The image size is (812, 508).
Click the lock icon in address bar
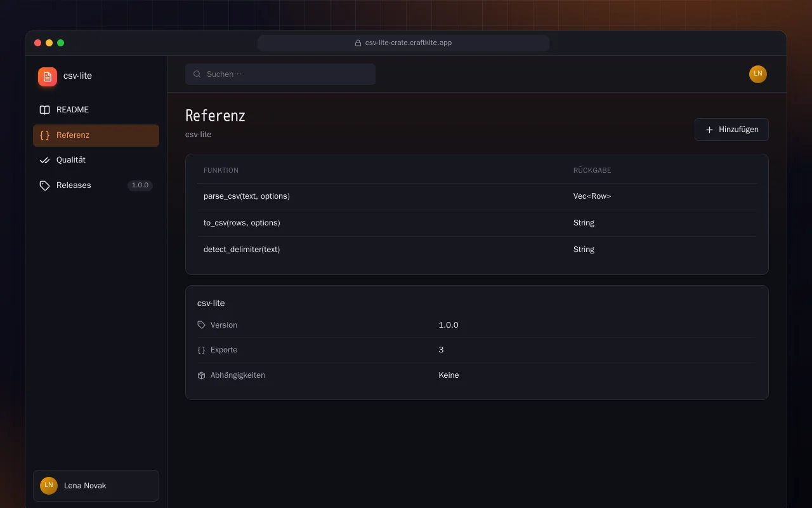tap(358, 43)
